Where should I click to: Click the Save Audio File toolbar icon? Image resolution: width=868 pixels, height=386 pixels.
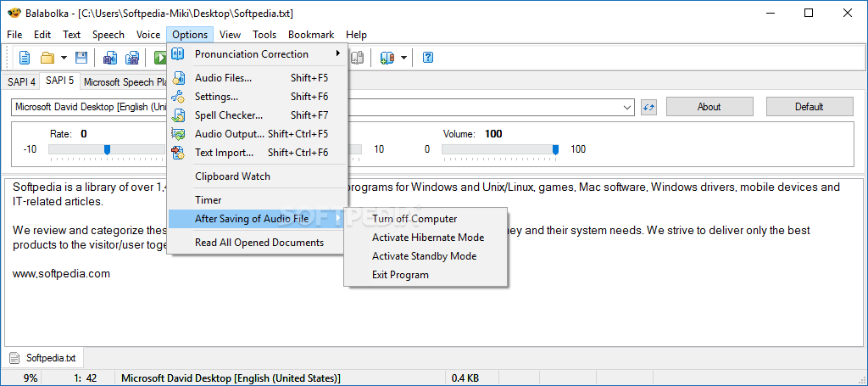click(110, 58)
